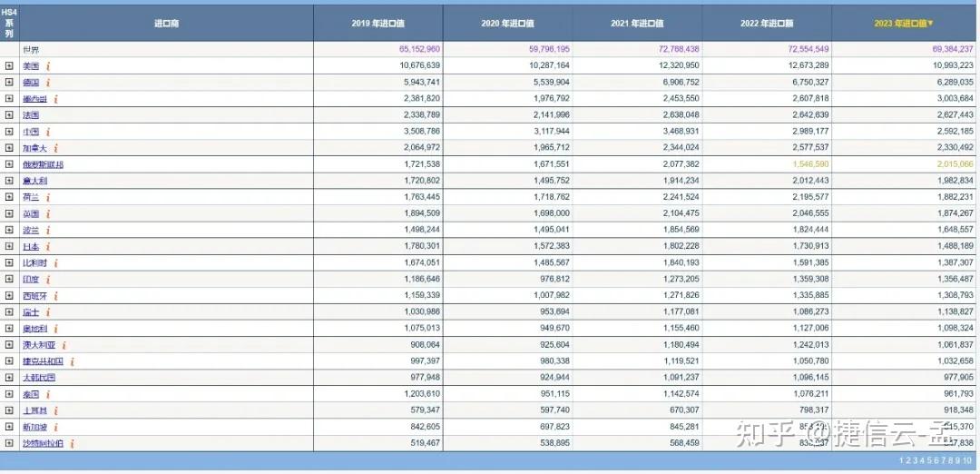This screenshot has width=980, height=474.
Task: Click the info icon next to 日本
Action: point(48,247)
